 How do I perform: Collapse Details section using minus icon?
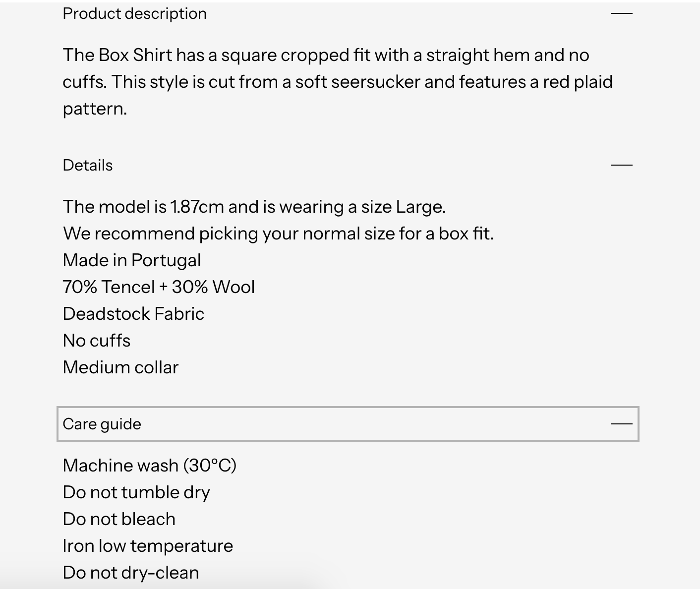621,165
